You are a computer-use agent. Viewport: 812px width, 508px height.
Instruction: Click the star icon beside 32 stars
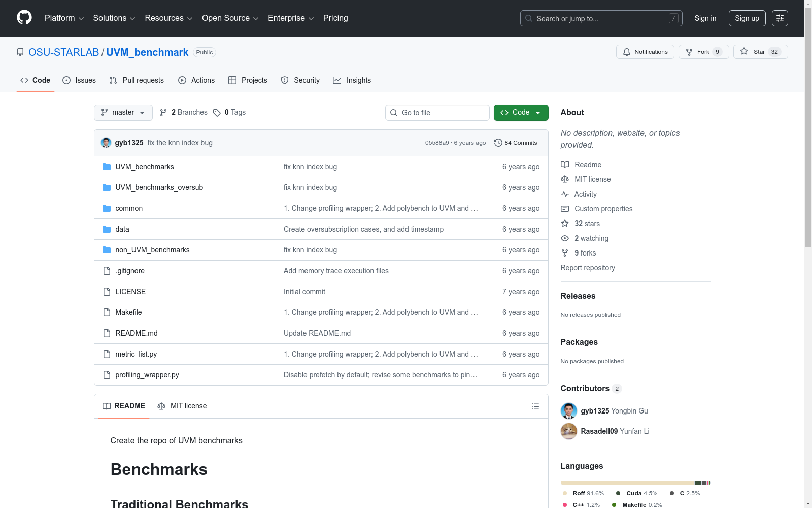[565, 224]
